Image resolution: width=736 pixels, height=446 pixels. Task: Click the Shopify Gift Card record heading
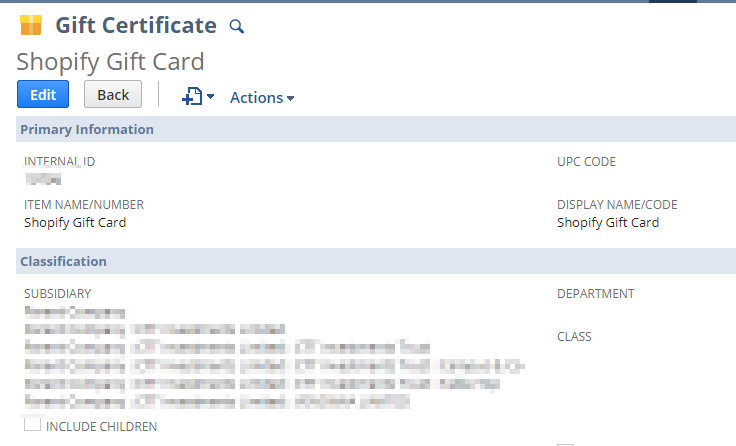click(x=110, y=61)
